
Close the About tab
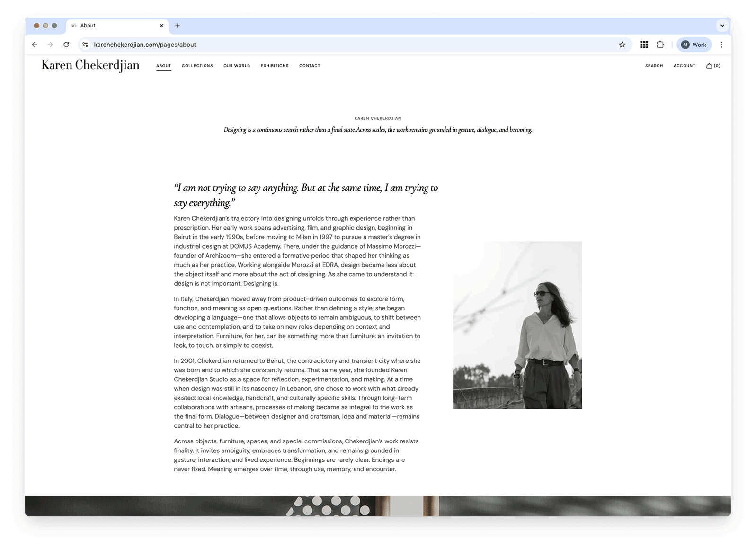[x=161, y=26]
